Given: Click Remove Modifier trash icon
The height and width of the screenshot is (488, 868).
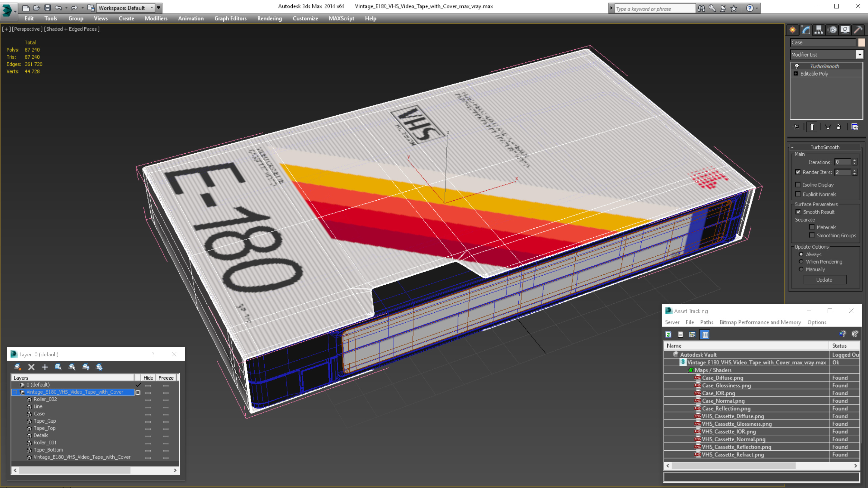Looking at the screenshot, I should [839, 127].
